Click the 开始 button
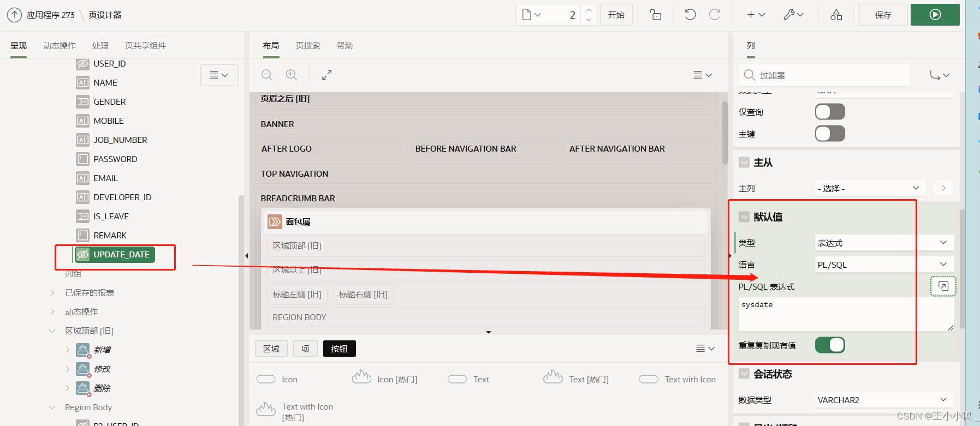 tap(616, 15)
